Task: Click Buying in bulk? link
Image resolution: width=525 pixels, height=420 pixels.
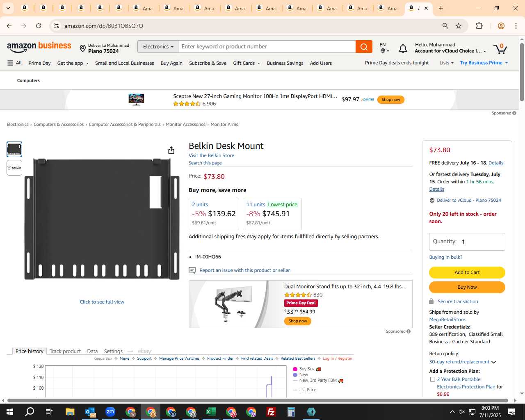Action: 445,257
